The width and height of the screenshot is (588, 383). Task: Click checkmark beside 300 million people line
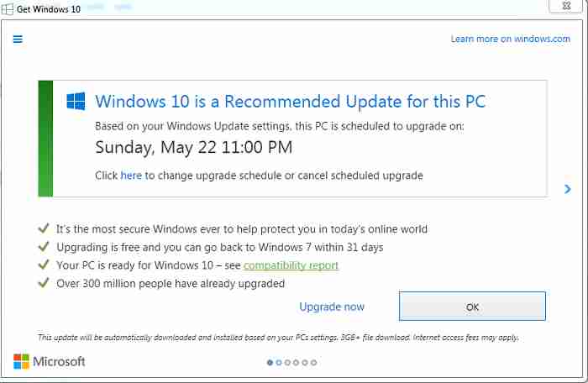(43, 283)
